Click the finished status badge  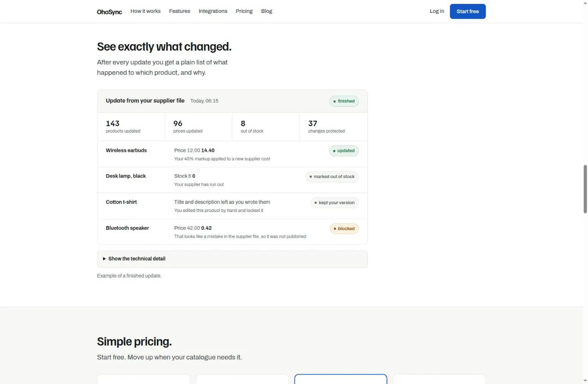344,101
